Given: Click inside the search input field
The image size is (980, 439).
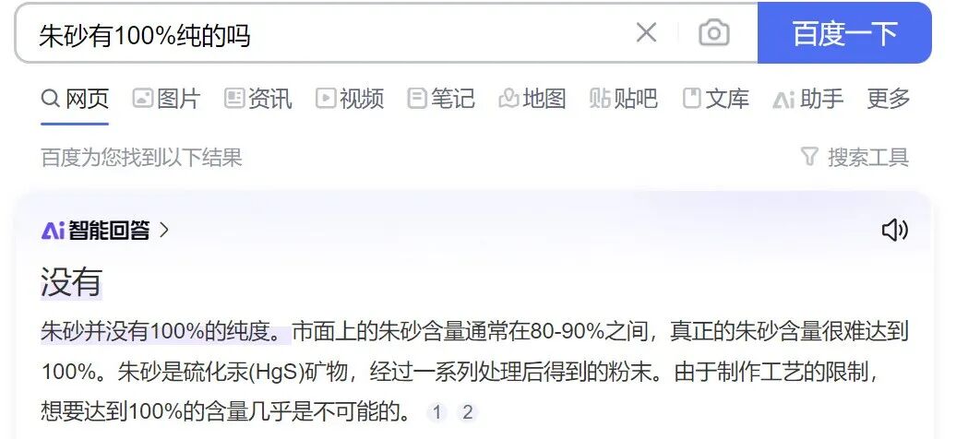Looking at the screenshot, I should (325, 33).
